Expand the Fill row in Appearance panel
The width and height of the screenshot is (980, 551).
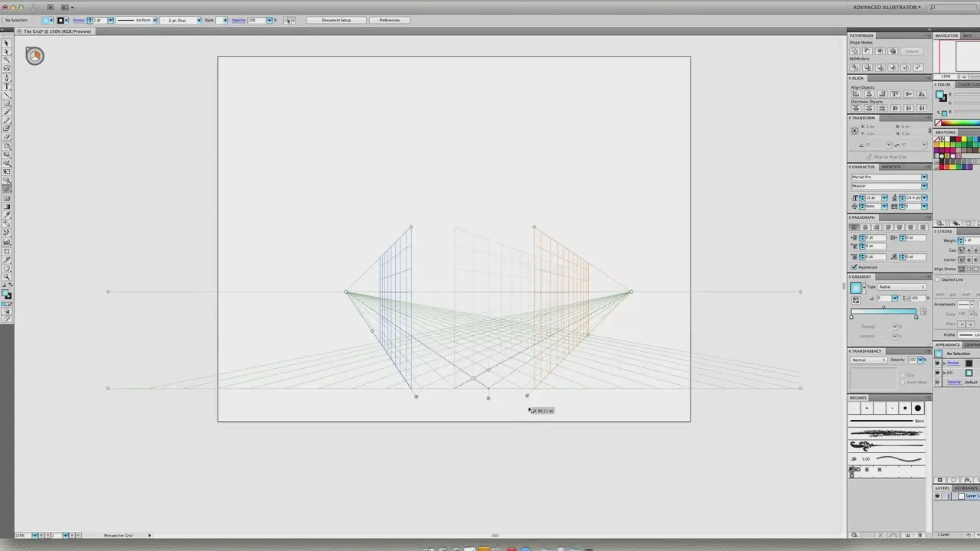tap(944, 373)
